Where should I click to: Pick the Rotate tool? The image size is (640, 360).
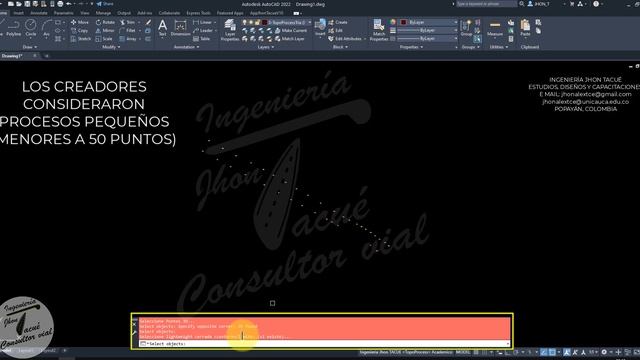(105, 22)
